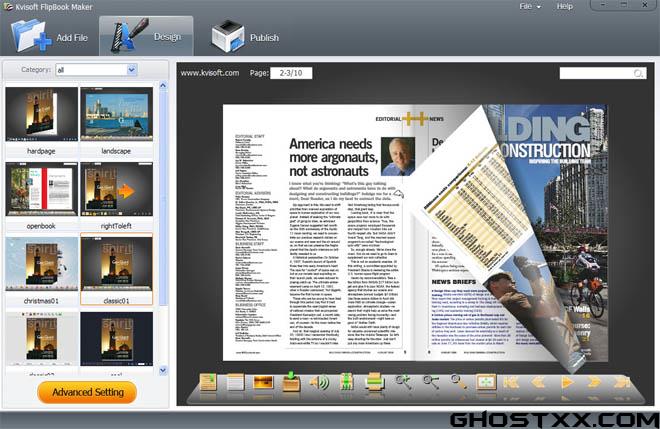The width and height of the screenshot is (660, 429).
Task: Select the landscape template thumbnail
Action: pyautogui.click(x=116, y=114)
